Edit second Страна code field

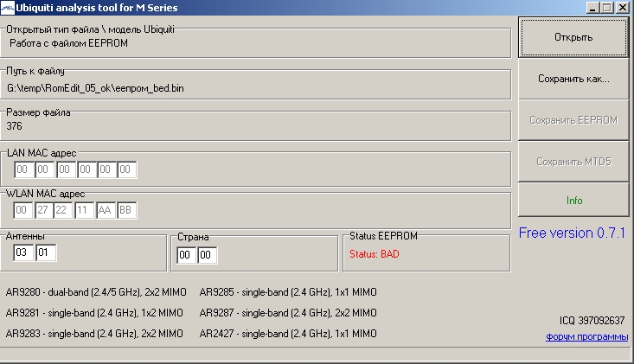[x=207, y=255]
